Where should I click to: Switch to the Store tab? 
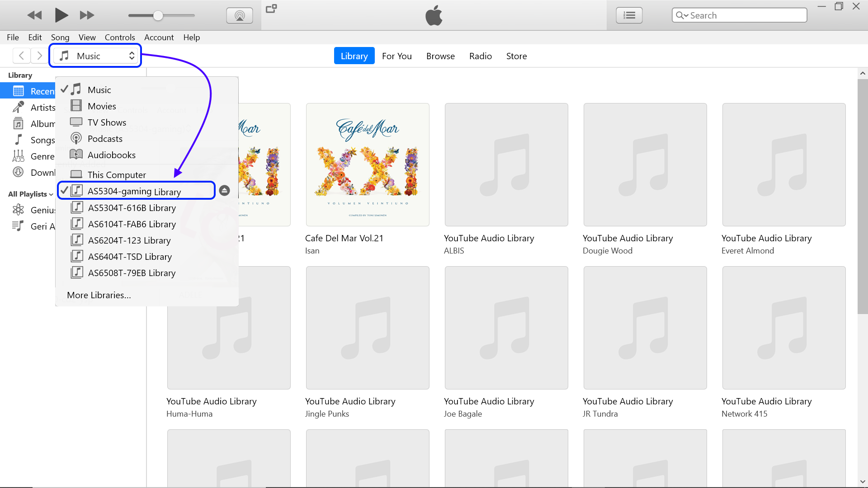(x=516, y=56)
